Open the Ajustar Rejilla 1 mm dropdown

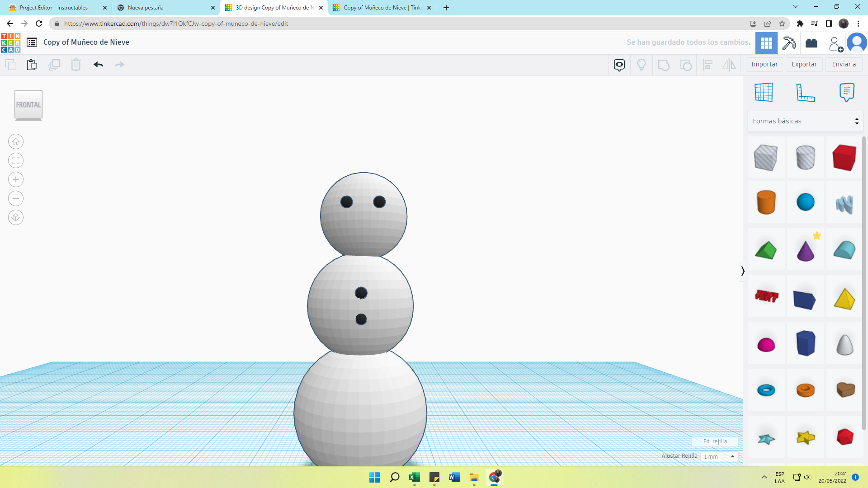719,456
